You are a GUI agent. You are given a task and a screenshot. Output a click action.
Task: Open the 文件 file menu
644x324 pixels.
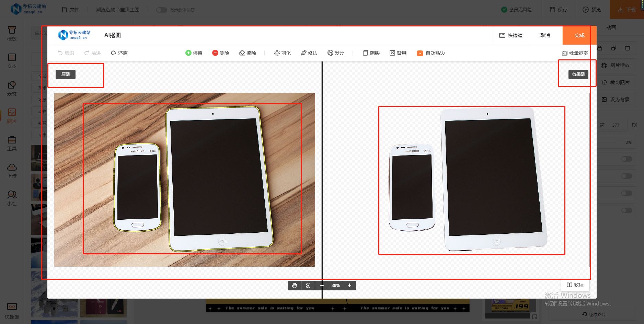70,10
